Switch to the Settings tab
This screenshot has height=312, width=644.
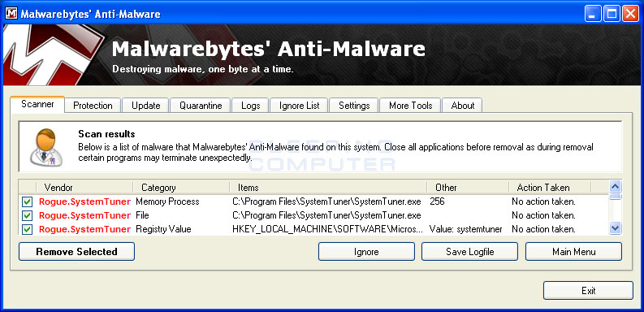coord(354,106)
